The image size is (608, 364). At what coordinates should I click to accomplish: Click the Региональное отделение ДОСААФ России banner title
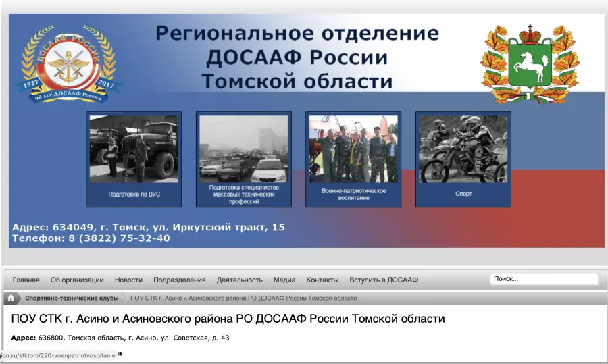297,57
